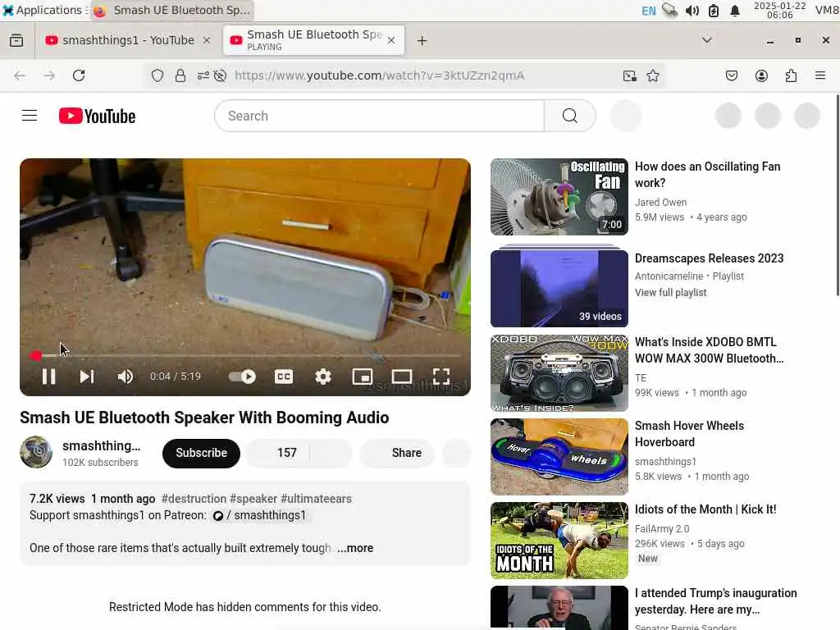Show site security lock info

[x=180, y=75]
